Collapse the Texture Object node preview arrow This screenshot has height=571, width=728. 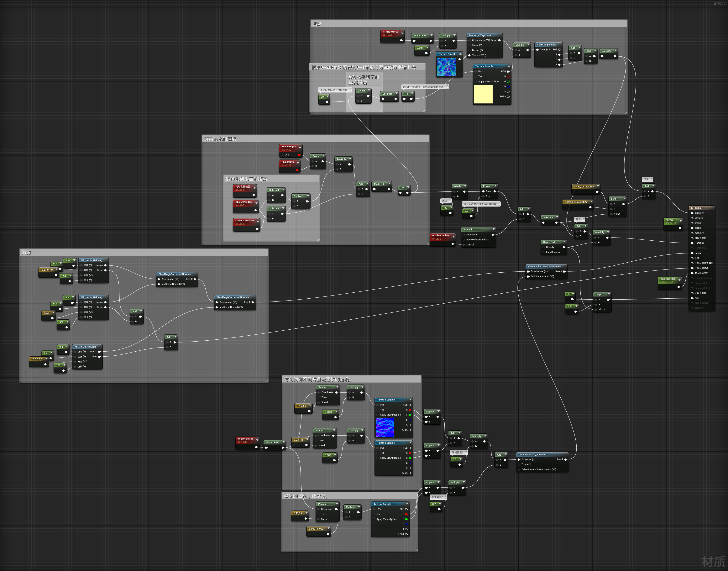pos(460,54)
